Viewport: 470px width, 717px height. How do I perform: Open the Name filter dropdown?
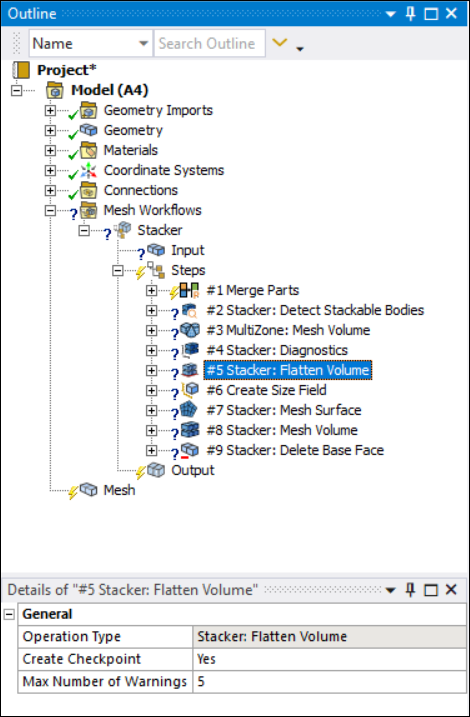coord(144,43)
